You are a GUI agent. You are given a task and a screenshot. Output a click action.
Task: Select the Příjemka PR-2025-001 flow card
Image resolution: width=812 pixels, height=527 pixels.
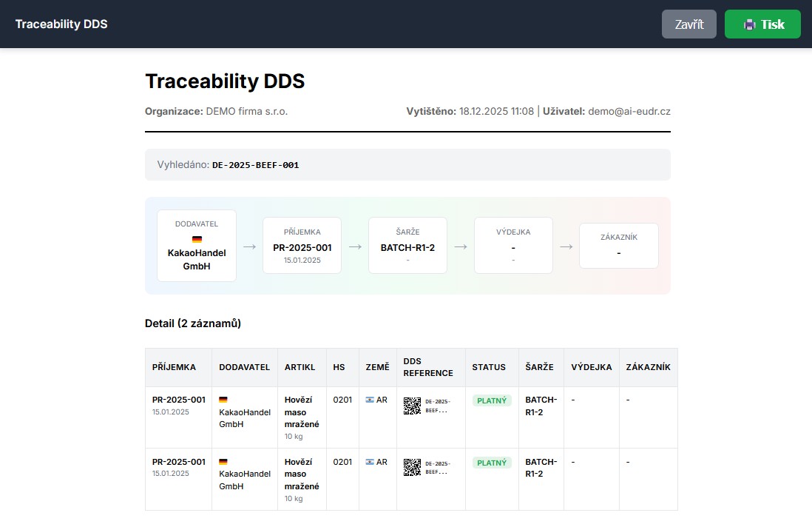pos(302,246)
